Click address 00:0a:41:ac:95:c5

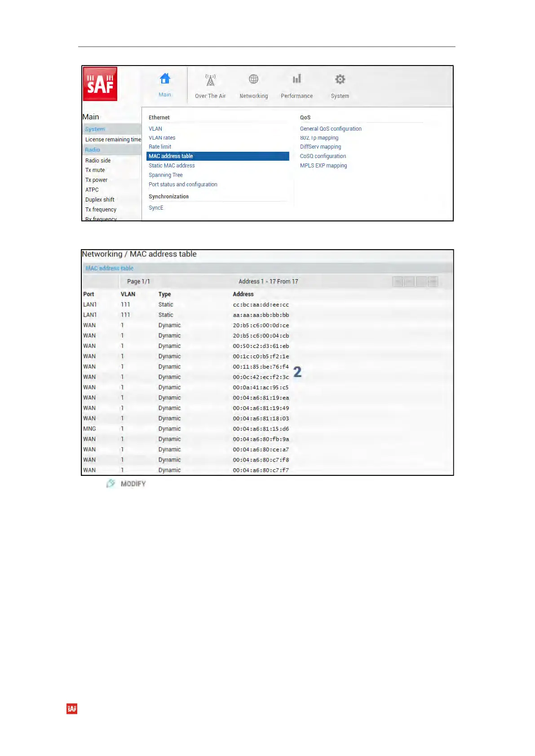(261, 387)
